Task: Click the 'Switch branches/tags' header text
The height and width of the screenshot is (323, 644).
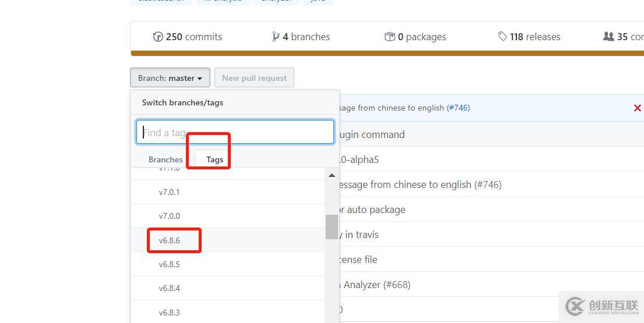Action: (182, 102)
